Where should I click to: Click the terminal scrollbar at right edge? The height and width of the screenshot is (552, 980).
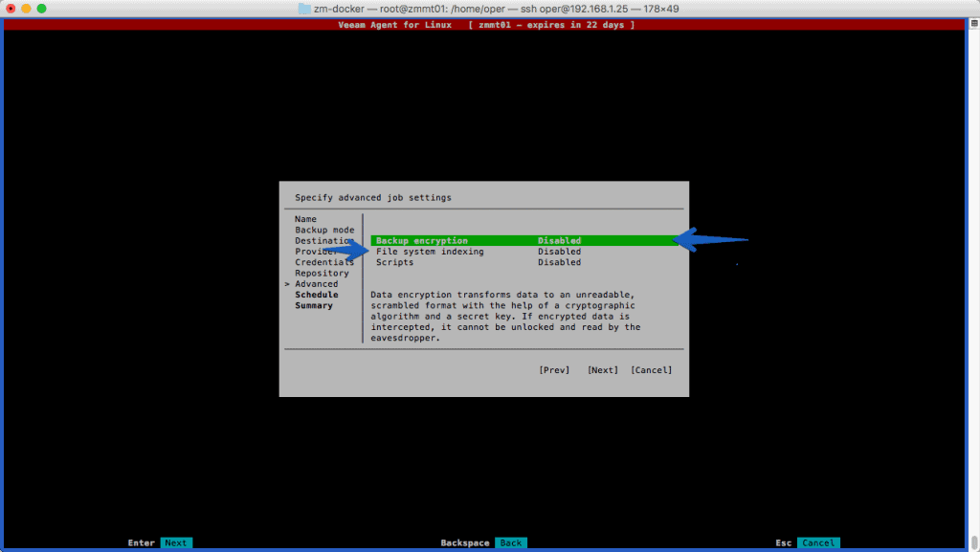coord(974,542)
